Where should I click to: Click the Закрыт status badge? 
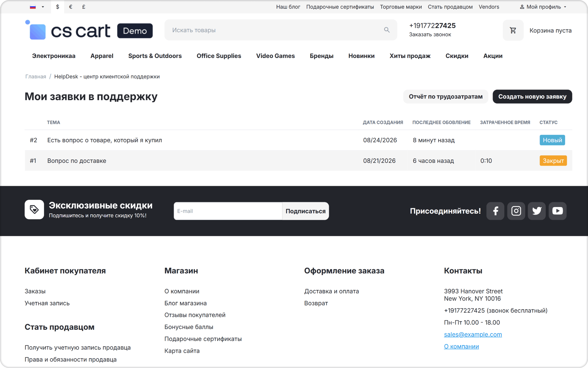point(553,161)
